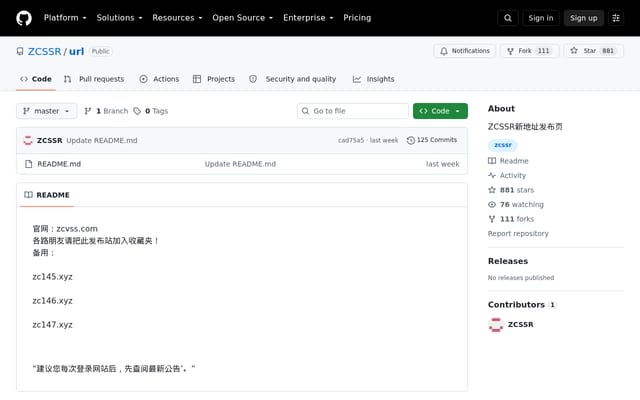Click the Sign up button

click(584, 18)
